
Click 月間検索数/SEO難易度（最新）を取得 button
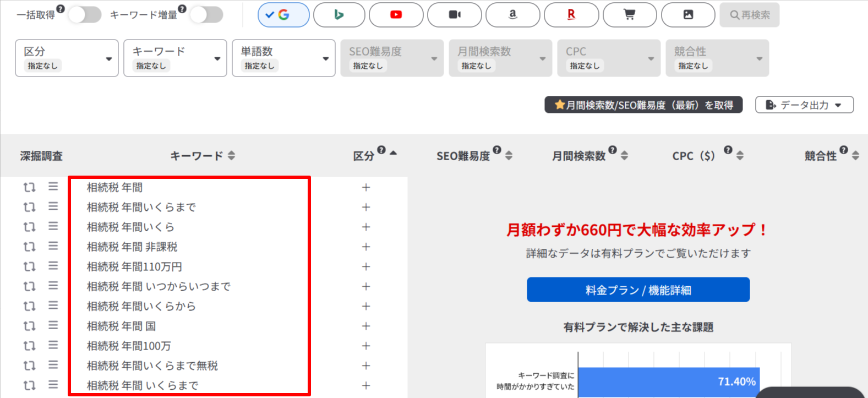pos(643,105)
